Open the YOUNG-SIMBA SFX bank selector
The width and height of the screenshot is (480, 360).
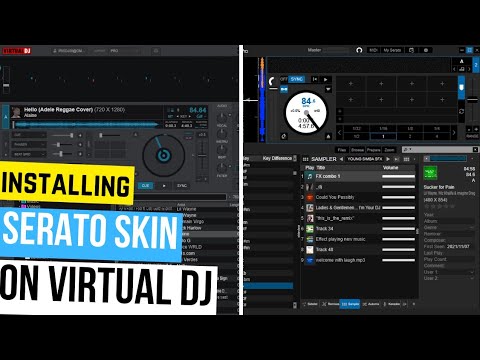[365, 159]
